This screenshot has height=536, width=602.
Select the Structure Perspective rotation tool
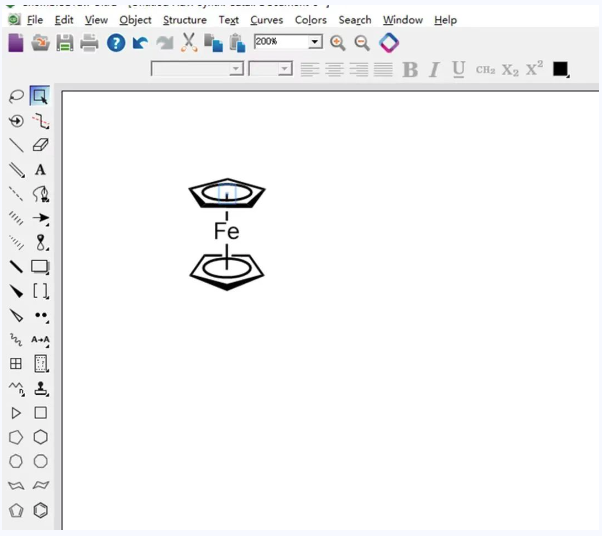click(16, 121)
